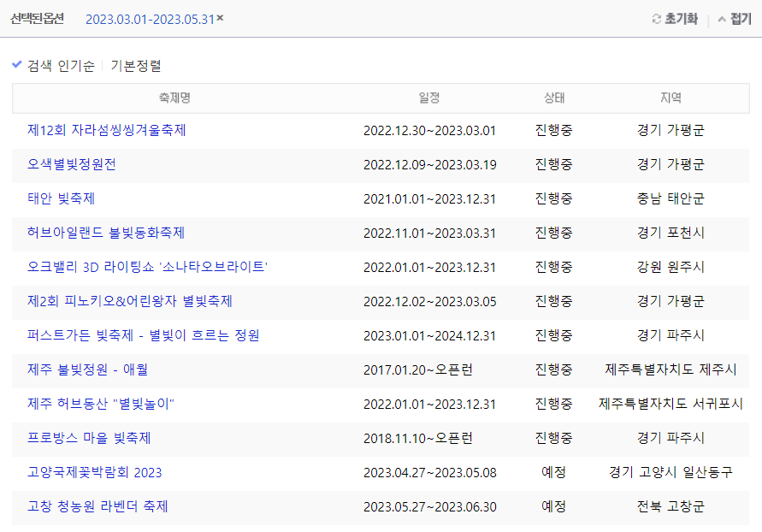Click the date 2021.01.01~2023.12.31
Viewport: 762px width, 532px height.
429,199
